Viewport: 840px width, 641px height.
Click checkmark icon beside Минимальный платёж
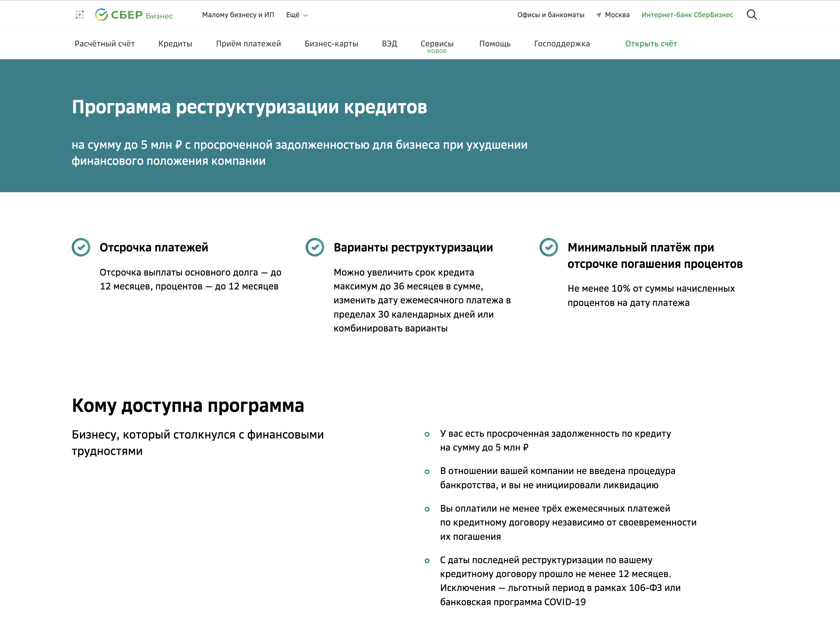tap(549, 247)
